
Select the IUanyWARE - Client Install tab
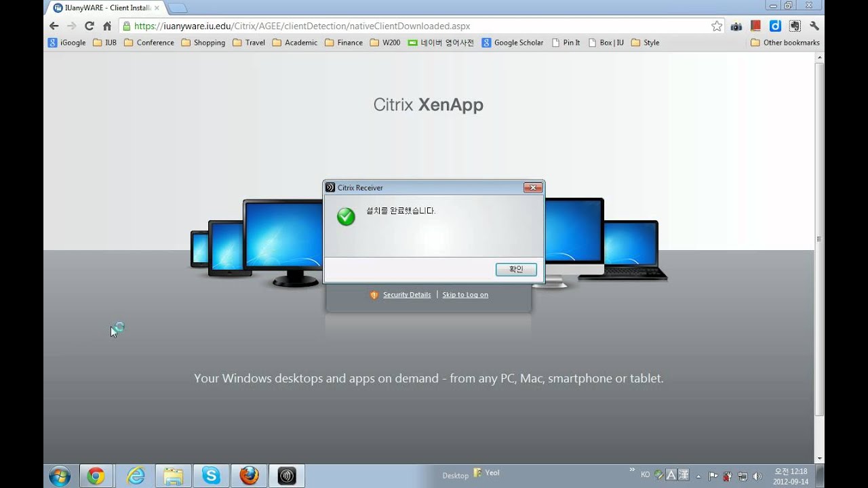[x=105, y=7]
